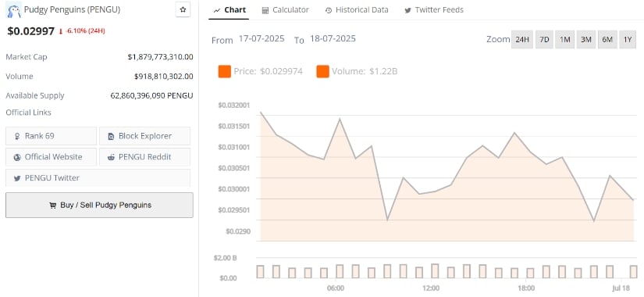This screenshot has height=297, width=644.
Task: Open the Historical Data tab
Action: click(x=357, y=10)
